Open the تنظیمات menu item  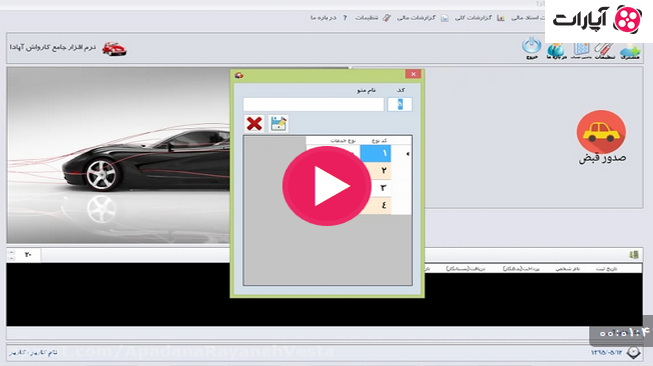click(372, 17)
